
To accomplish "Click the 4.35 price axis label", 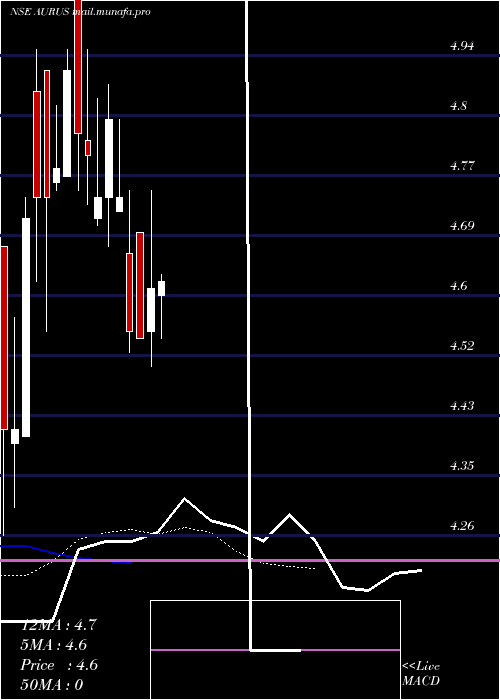I will (462, 466).
